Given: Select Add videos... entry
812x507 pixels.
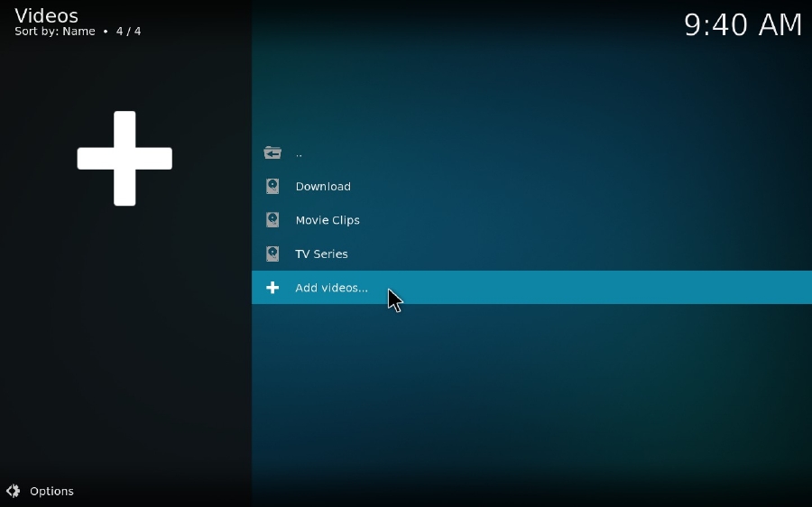Looking at the screenshot, I should point(531,288).
